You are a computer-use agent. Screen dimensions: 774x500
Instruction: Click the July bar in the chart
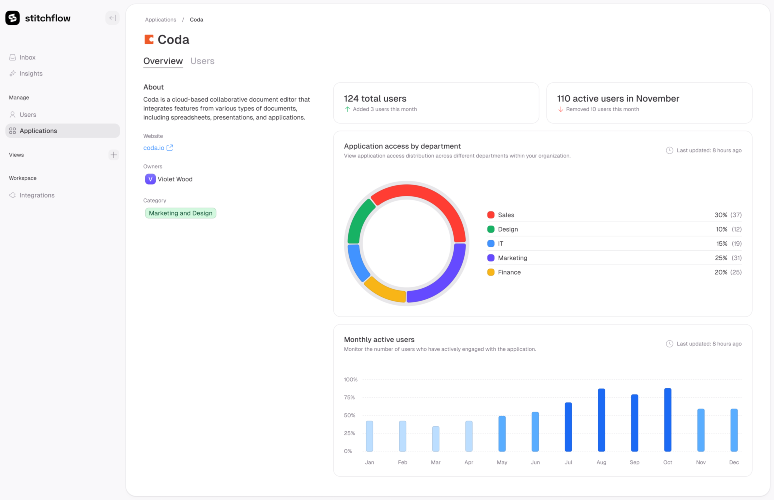568,427
